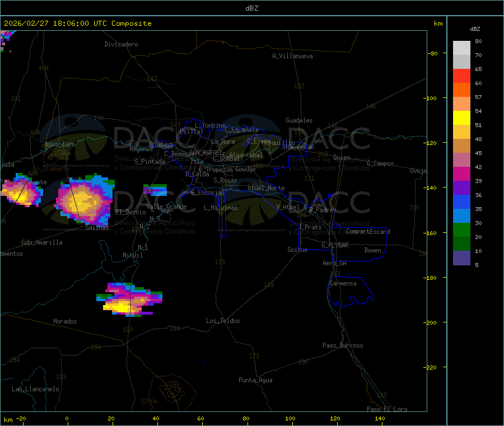Image resolution: width=504 pixels, height=426 pixels.
Task: Click the -80 km vertical axis tick
Action: coord(432,53)
